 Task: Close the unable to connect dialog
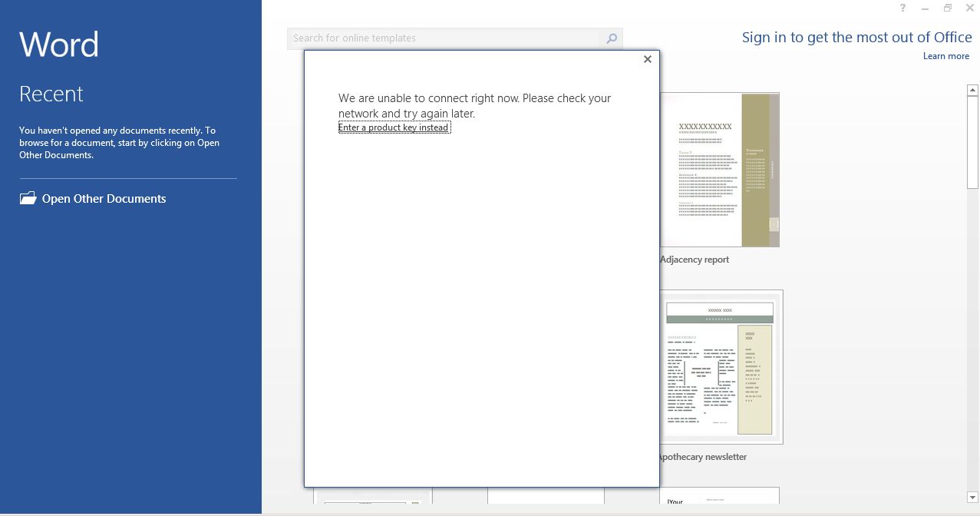648,59
